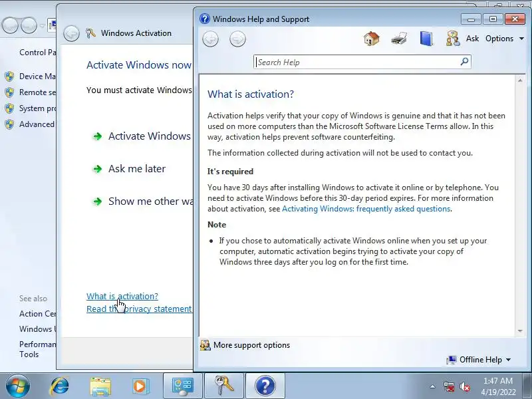Viewport: 532px width, 399px height.
Task: Open Advanced system settings in sidebar
Action: [37, 124]
